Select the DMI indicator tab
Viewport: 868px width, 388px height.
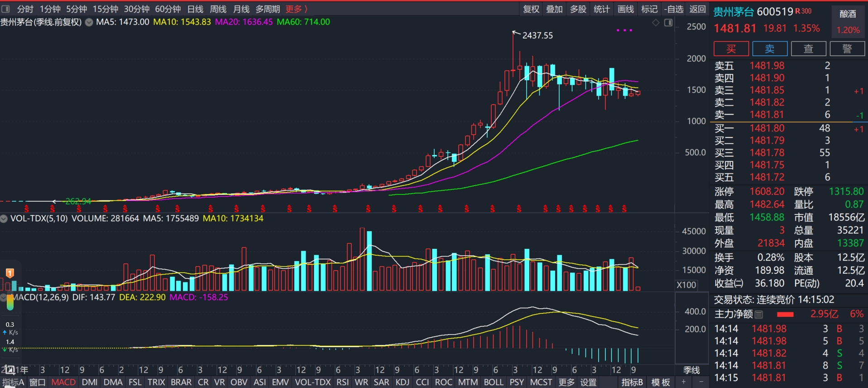pyautogui.click(x=90, y=382)
